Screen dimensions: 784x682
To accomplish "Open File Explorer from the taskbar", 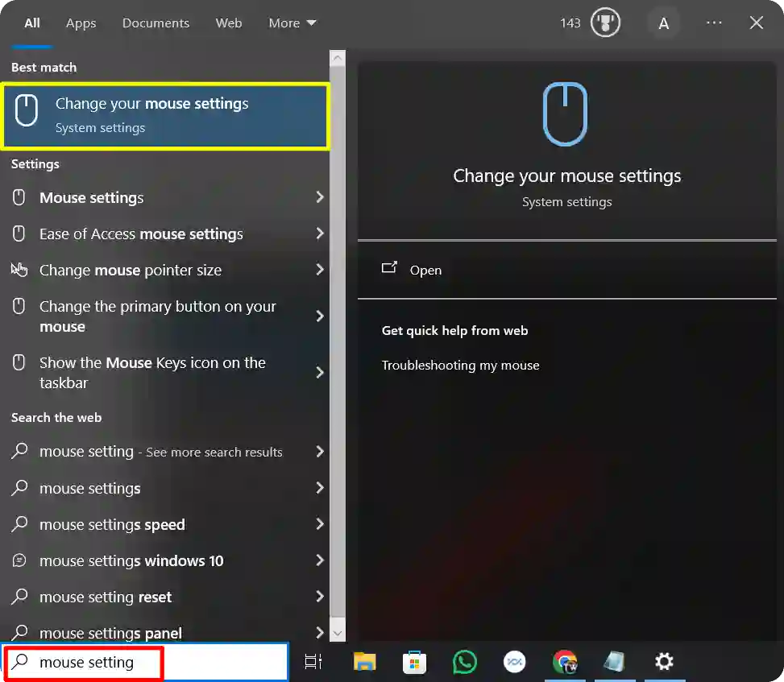I will coord(363,662).
